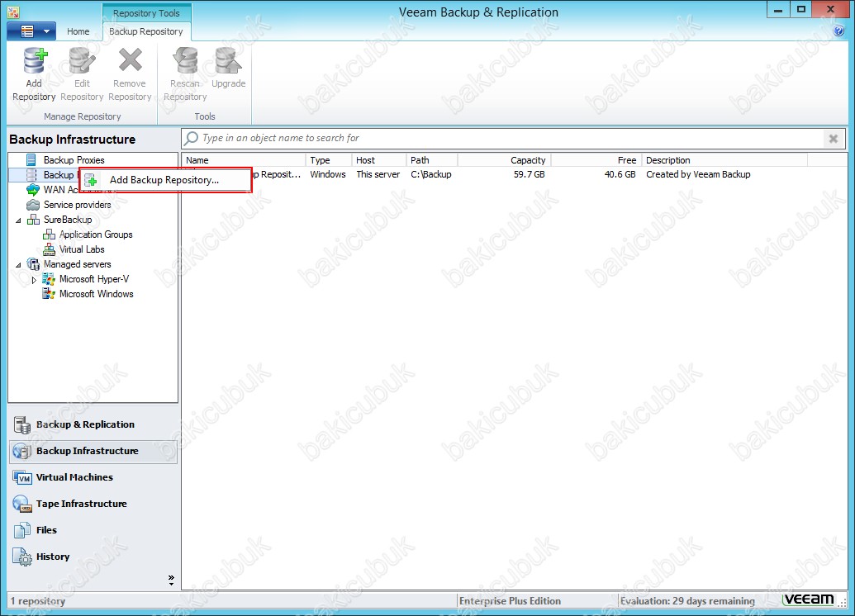This screenshot has width=855, height=616.
Task: Click the Microsoft Windows tree icon
Action: (x=49, y=294)
